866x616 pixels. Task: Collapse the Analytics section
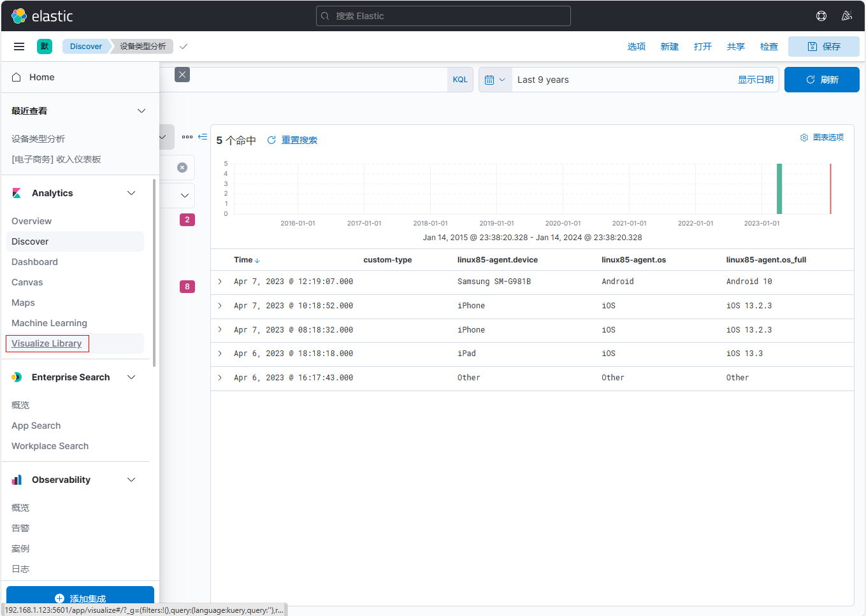click(x=131, y=193)
